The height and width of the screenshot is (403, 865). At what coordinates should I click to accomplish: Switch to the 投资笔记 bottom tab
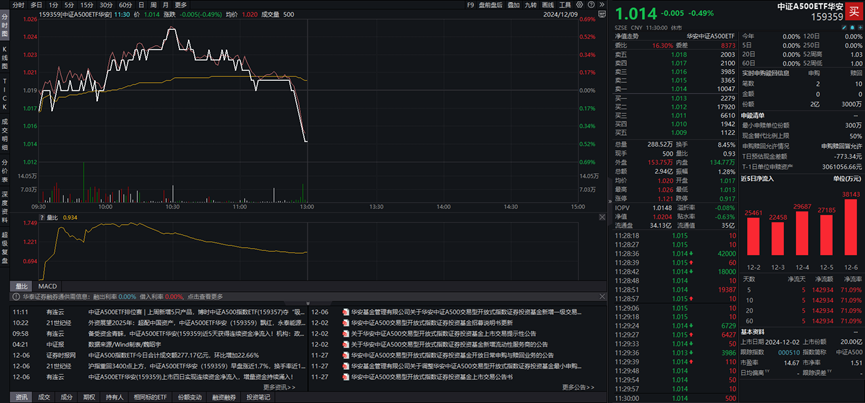point(258,397)
